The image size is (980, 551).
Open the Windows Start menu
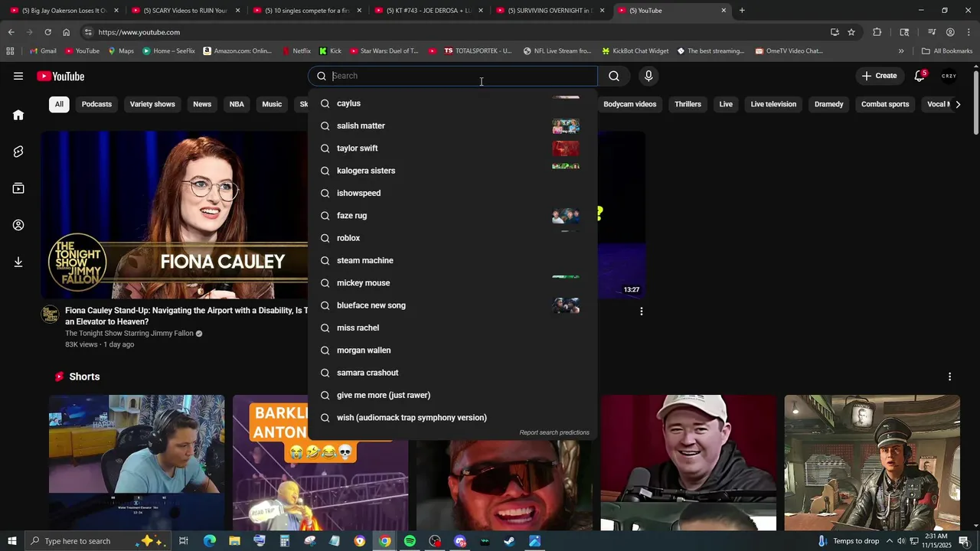tap(11, 541)
